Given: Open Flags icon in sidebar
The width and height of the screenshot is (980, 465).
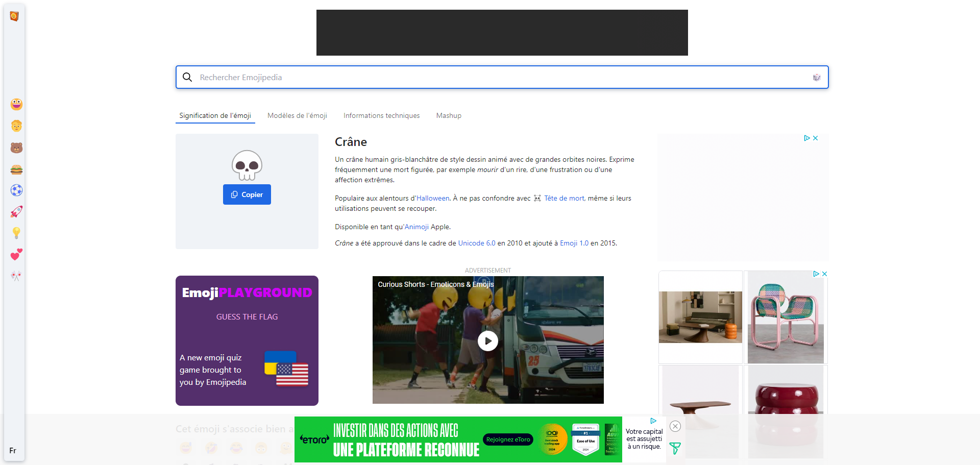Looking at the screenshot, I should (x=16, y=276).
